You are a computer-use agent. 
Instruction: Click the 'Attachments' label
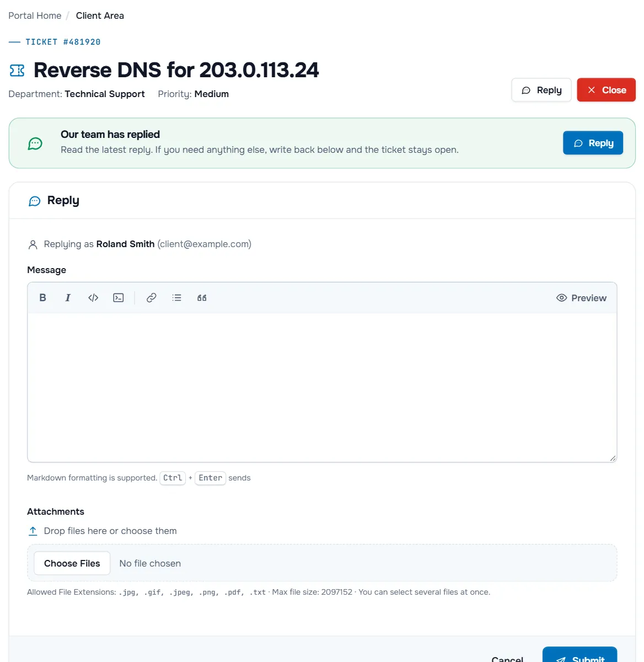[x=56, y=511]
